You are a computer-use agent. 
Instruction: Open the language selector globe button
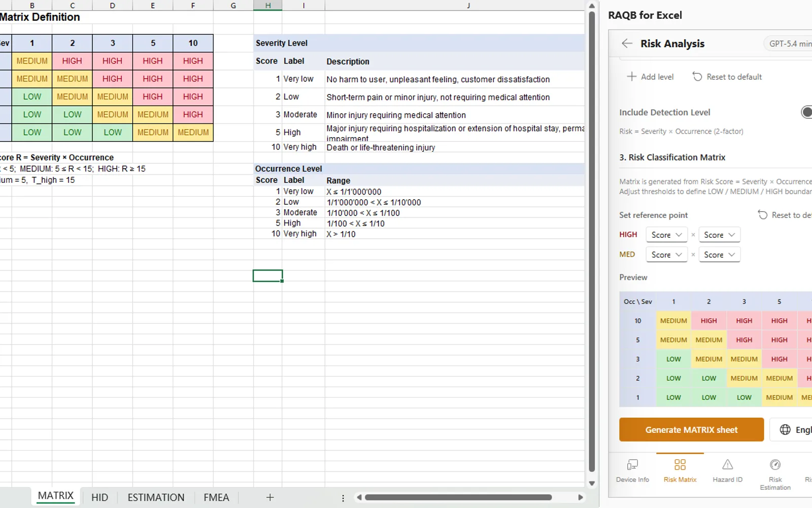[x=792, y=430]
